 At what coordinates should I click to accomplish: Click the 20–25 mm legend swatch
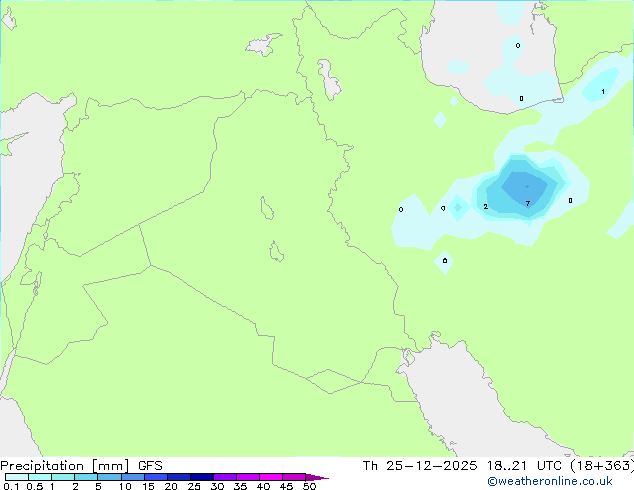(x=179, y=477)
